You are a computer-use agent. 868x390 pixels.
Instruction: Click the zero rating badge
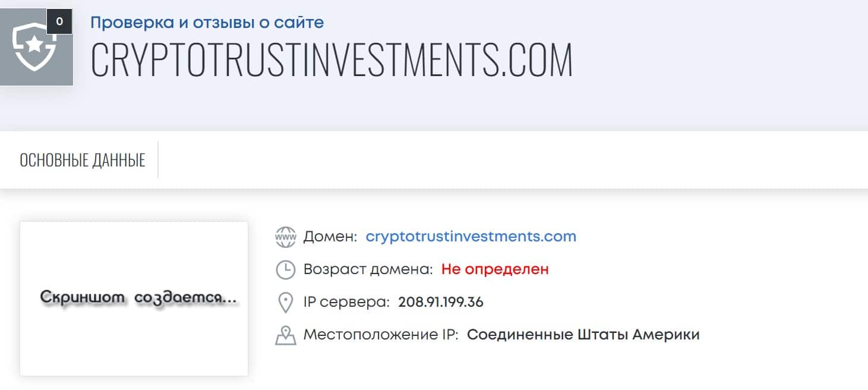[59, 22]
